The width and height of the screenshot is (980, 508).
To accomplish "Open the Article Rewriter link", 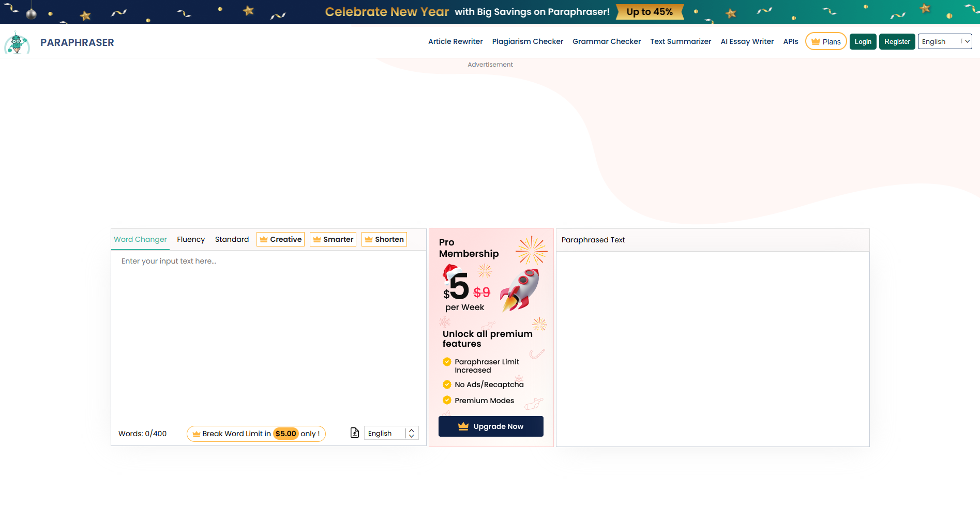I will tap(456, 41).
